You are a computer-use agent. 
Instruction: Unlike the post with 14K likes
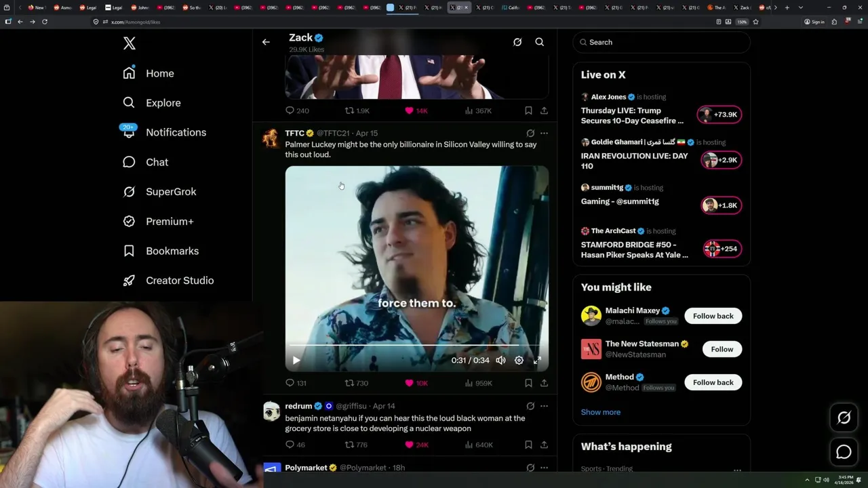coord(416,110)
